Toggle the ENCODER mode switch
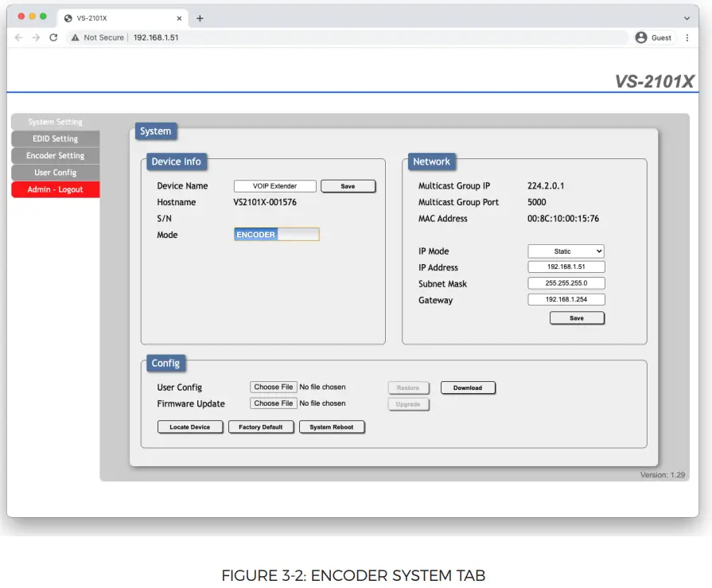 (277, 234)
